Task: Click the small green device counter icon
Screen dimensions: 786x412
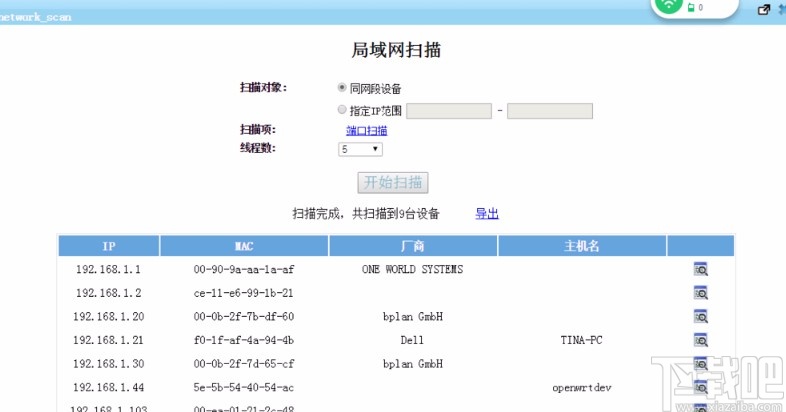Action: [x=691, y=8]
